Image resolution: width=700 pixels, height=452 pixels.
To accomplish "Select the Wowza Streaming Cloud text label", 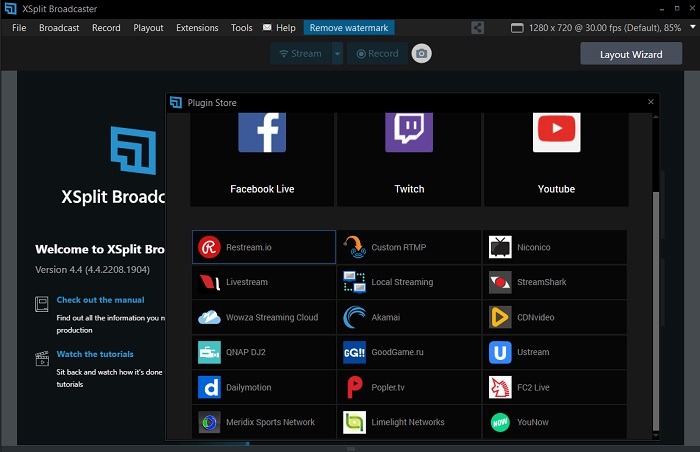I will 272,317.
